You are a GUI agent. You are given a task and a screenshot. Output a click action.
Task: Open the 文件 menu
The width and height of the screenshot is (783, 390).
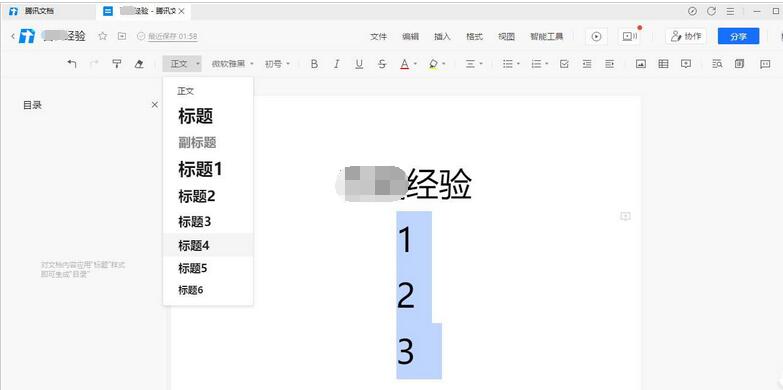[x=378, y=36]
